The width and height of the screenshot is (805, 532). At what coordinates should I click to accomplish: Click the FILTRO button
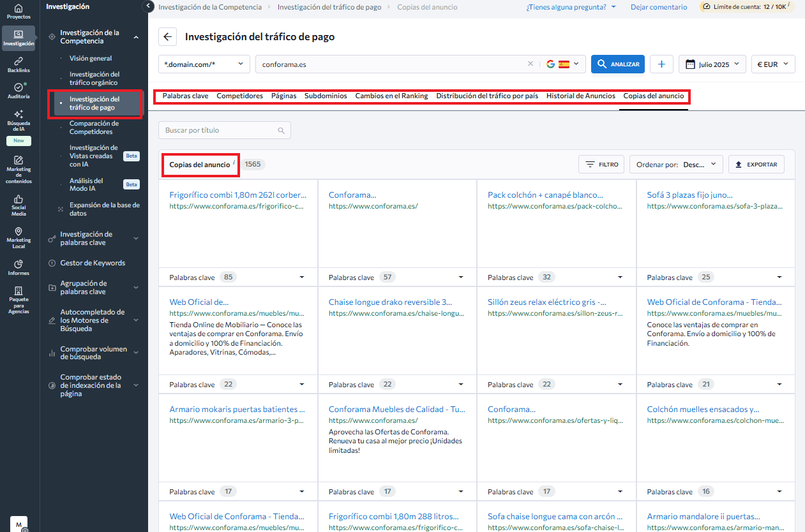coord(601,164)
